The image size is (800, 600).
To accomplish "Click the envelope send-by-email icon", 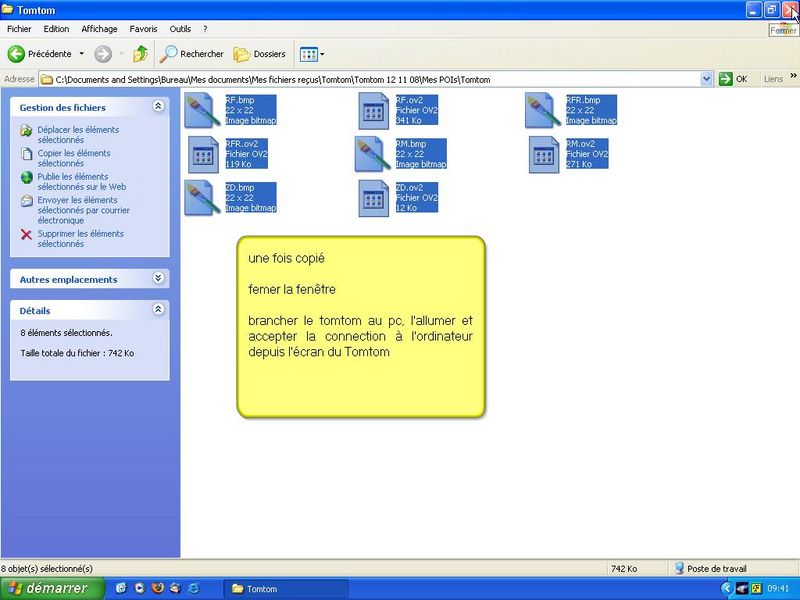I will point(27,201).
